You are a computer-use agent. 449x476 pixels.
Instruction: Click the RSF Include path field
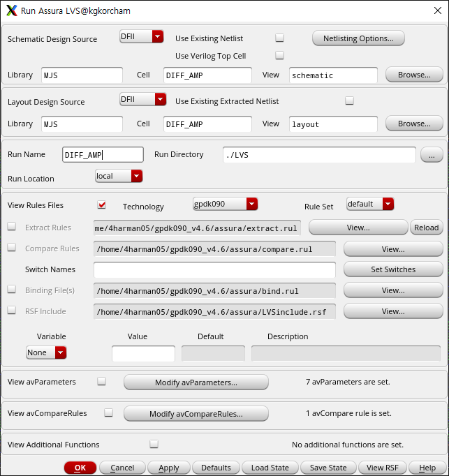tap(214, 312)
